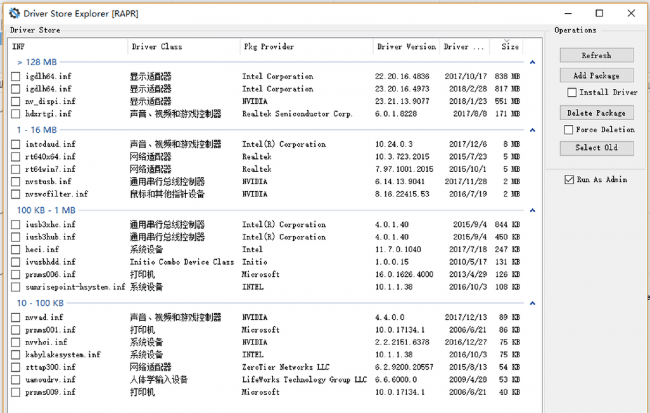Image resolution: width=650 pixels, height=413 pixels.
Task: Click the version 6.14.13.9041 cell
Action: click(400, 182)
